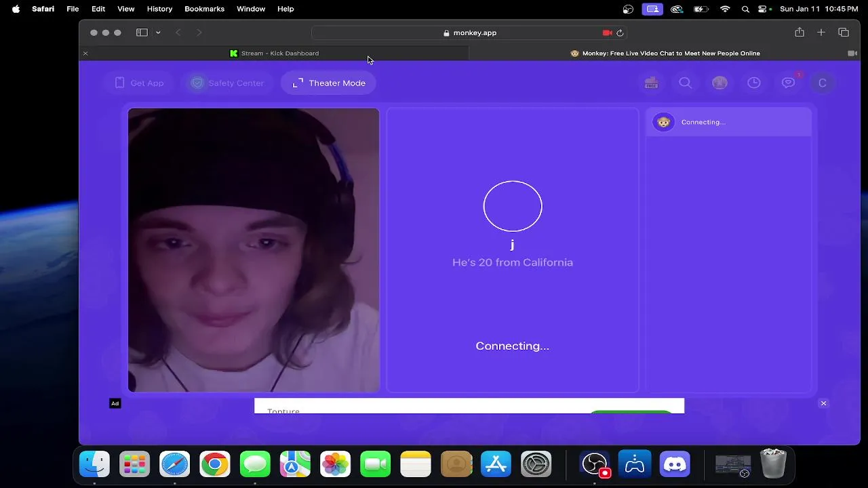
Task: Open Discord from the Dock
Action: tap(675, 464)
